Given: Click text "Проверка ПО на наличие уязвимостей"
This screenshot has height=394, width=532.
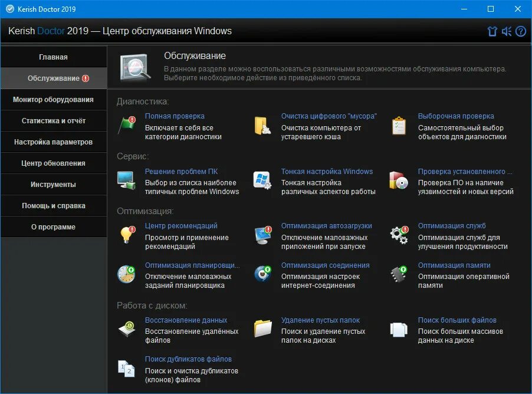Looking at the screenshot, I should pyautogui.click(x=465, y=187).
